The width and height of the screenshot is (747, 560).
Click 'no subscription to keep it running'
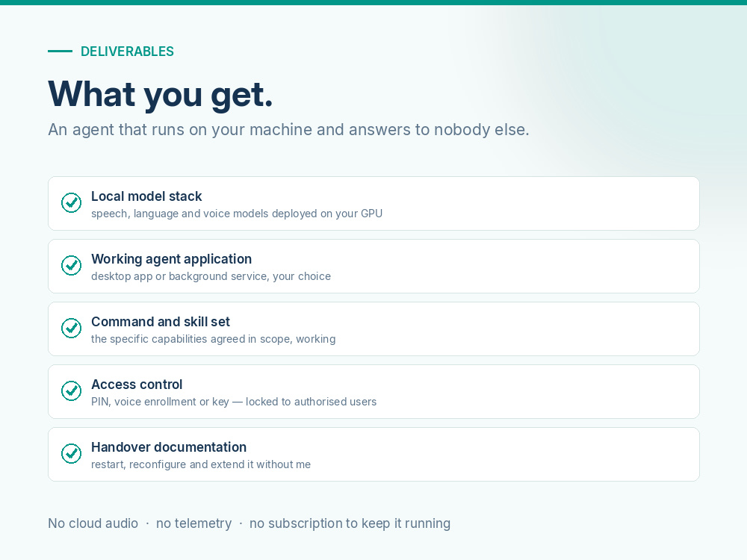pyautogui.click(x=350, y=523)
